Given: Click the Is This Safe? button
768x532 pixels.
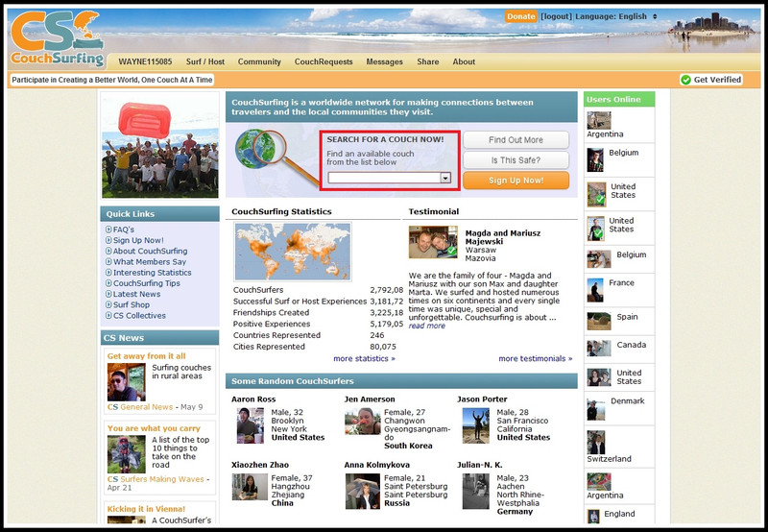Looking at the screenshot, I should 516,160.
